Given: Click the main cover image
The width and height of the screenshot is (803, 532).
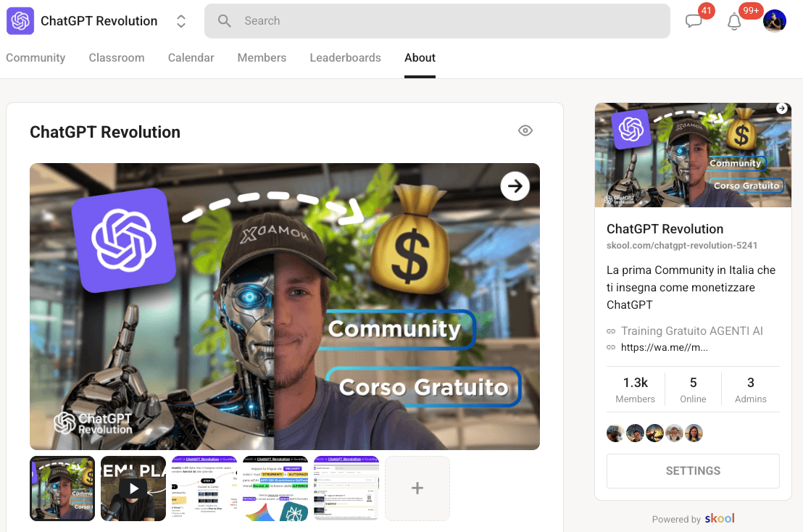Looking at the screenshot, I should click(285, 307).
